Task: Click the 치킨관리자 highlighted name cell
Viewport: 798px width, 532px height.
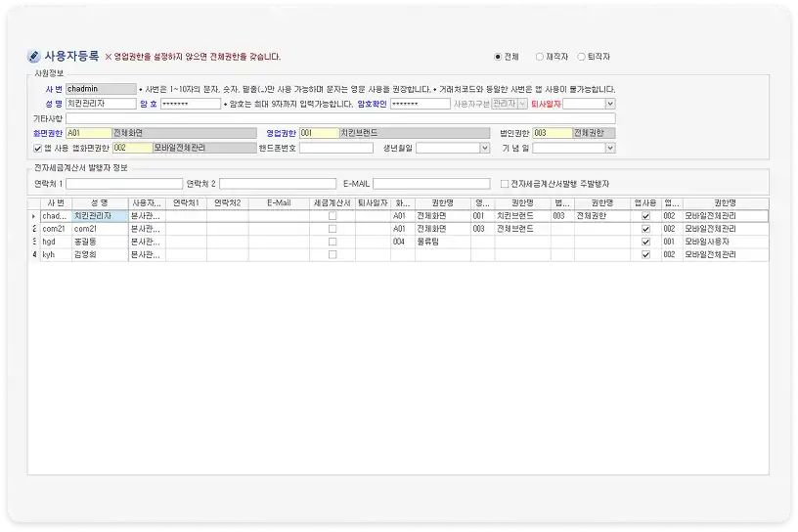Action: 100,216
